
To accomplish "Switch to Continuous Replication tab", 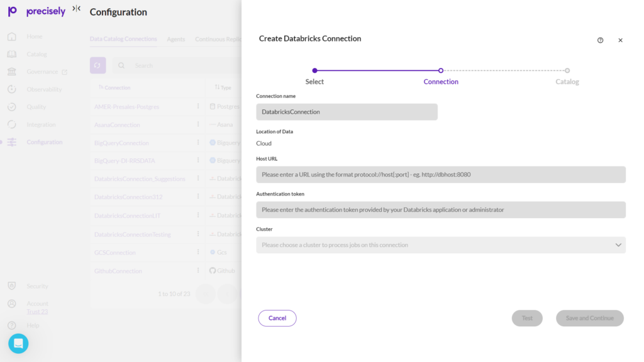I will 218,40.
